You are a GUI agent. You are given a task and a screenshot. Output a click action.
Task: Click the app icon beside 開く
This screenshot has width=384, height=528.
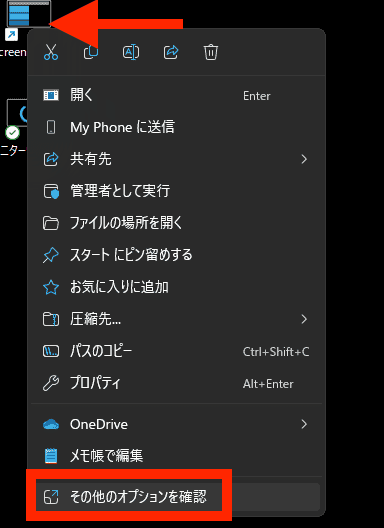pyautogui.click(x=51, y=95)
